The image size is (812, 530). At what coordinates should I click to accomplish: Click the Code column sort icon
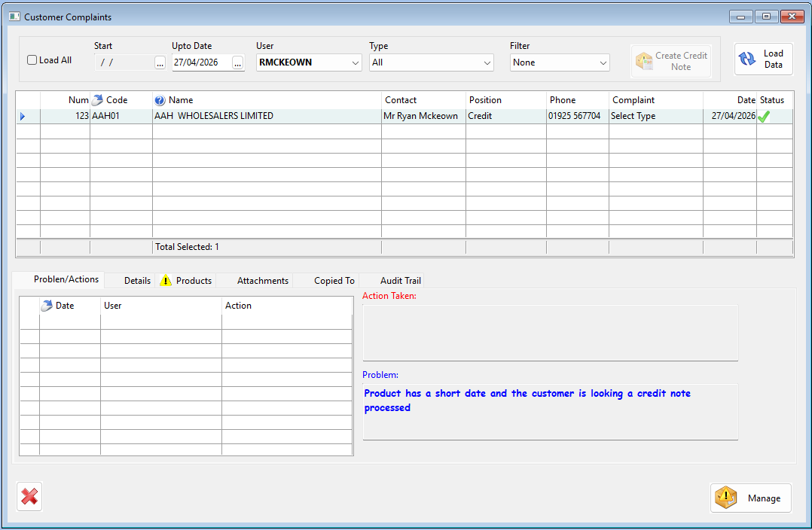pos(98,100)
